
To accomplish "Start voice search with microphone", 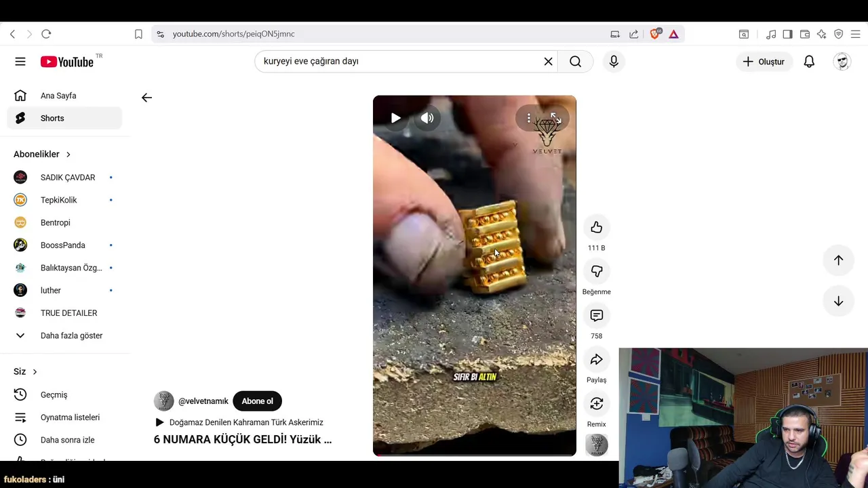I will coord(614,62).
